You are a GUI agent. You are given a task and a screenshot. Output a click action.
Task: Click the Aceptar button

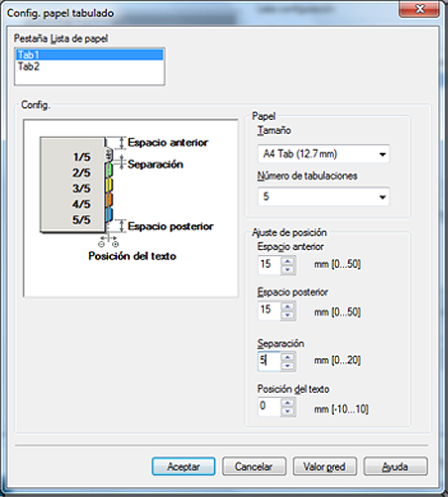pos(183,466)
